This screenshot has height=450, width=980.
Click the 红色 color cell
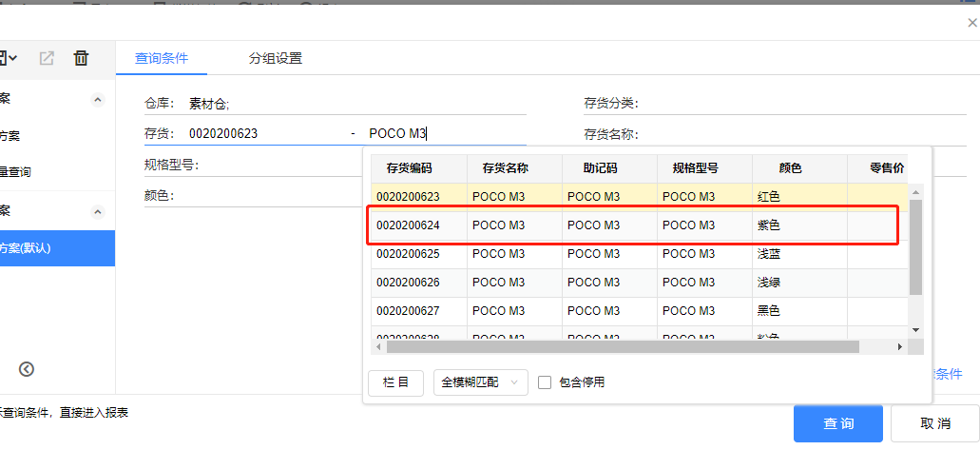800,197
